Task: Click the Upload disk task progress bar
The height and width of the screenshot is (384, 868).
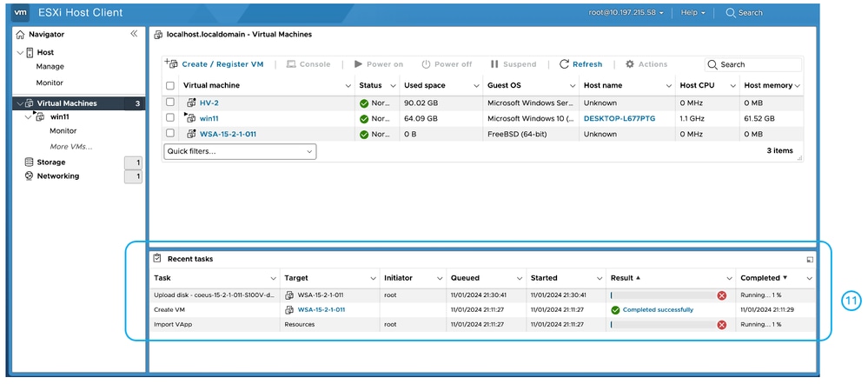Action: 662,295
